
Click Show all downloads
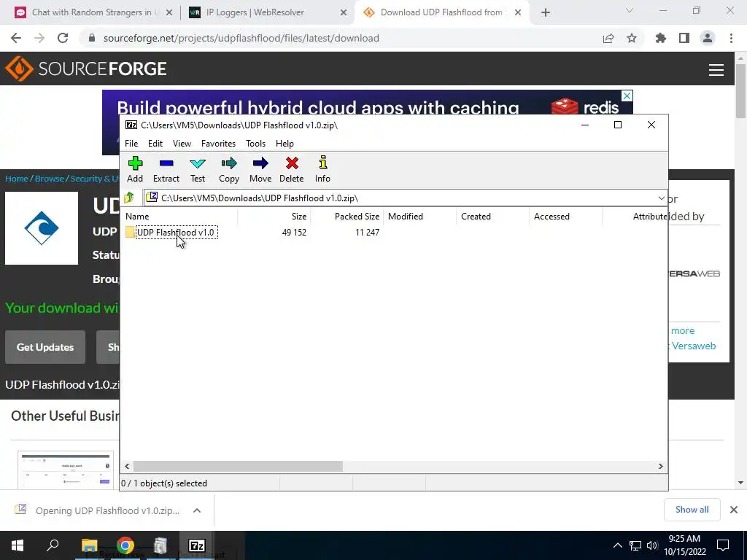click(x=692, y=510)
